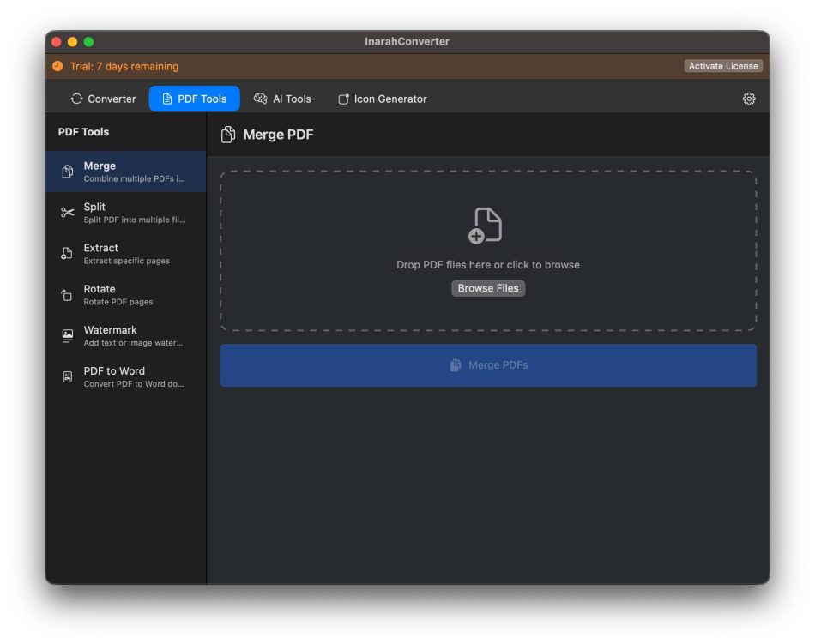Switch to the Converter tab

click(103, 99)
